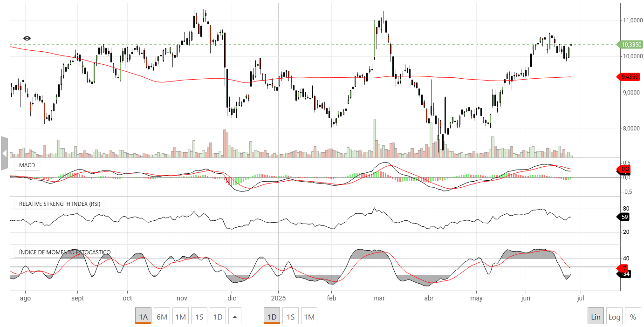Open the range options up-arrow dropdown
The image size is (644, 327).
tap(235, 317)
